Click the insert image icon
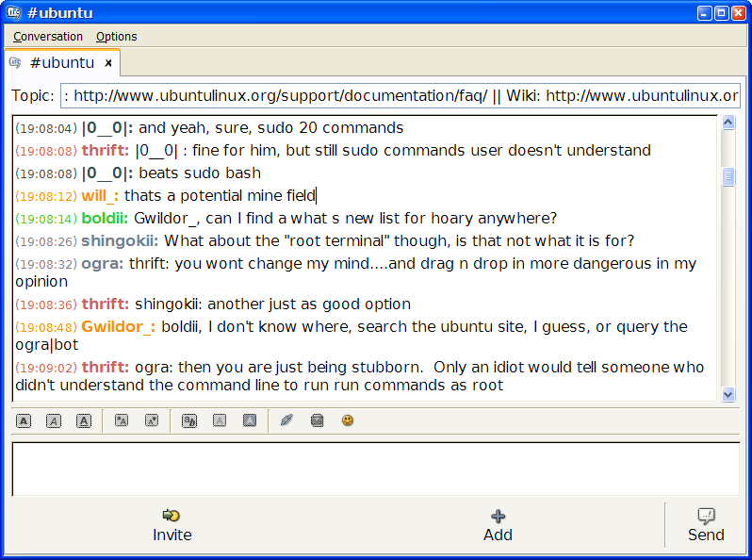Screen dimensions: 752x560 pos(318,420)
